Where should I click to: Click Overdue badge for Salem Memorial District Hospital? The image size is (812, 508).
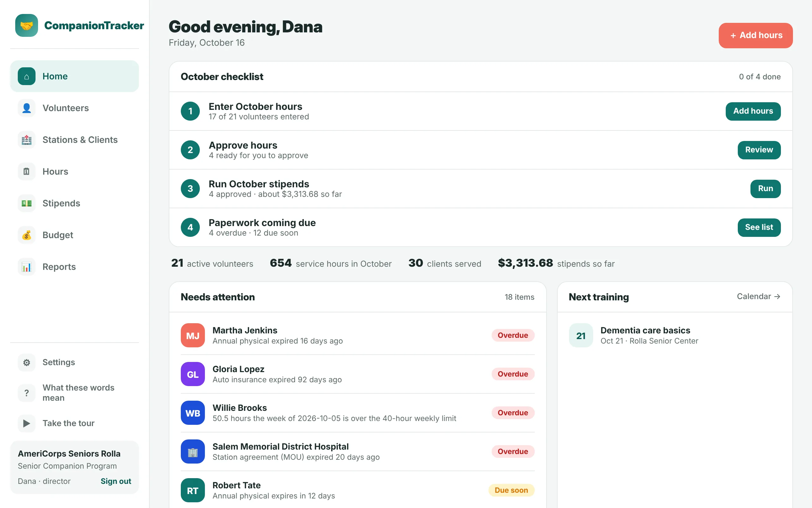(513, 451)
